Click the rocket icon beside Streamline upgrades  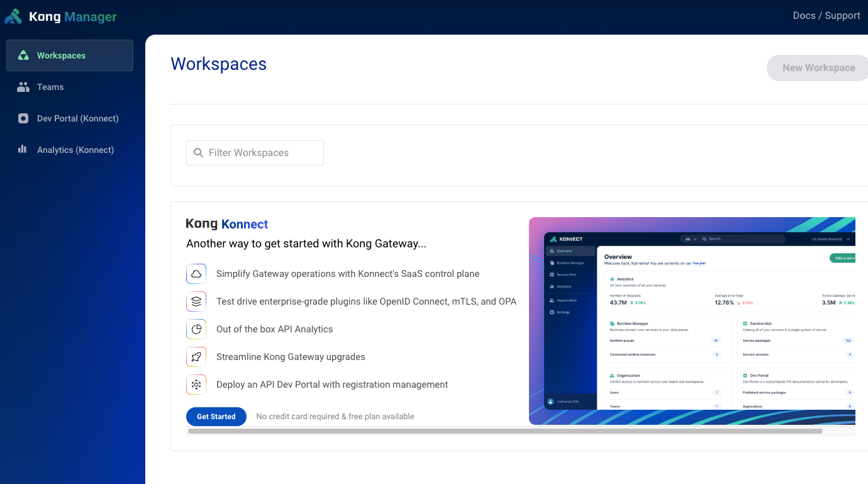pos(196,357)
